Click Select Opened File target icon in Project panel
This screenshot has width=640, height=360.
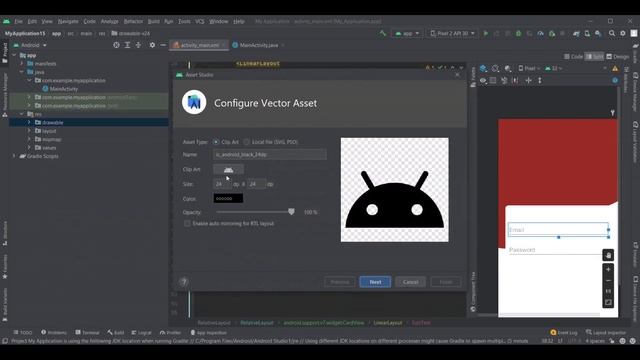(x=116, y=45)
